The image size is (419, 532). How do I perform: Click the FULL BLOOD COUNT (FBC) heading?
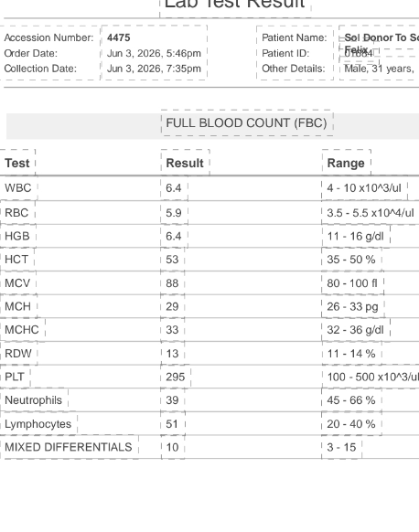tap(246, 122)
